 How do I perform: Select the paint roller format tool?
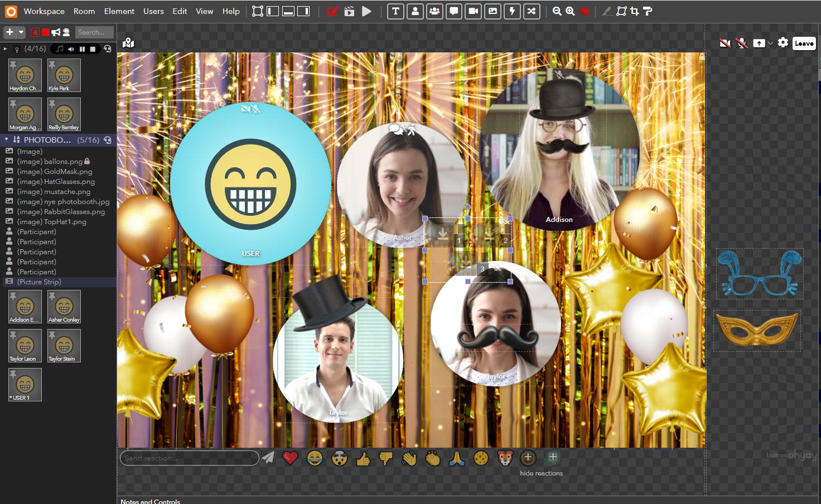[648, 11]
